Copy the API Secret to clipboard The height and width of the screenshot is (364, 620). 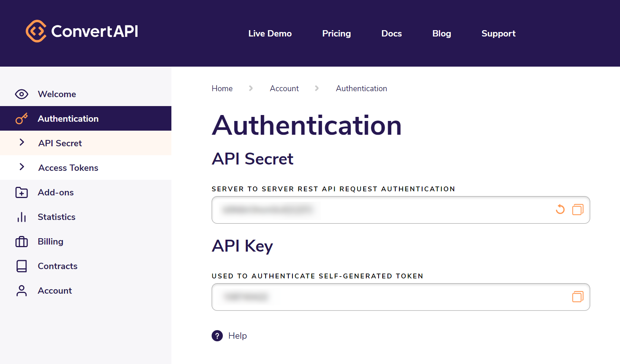(578, 210)
